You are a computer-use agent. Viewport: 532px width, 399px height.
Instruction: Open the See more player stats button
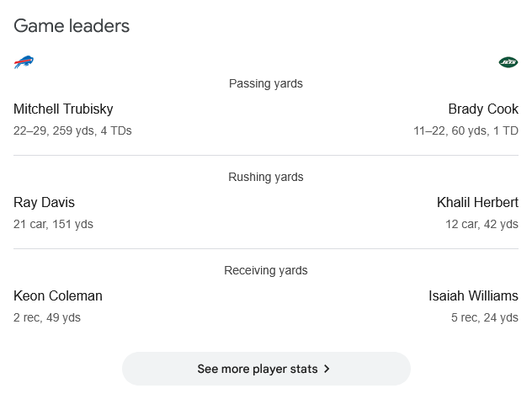(x=266, y=369)
